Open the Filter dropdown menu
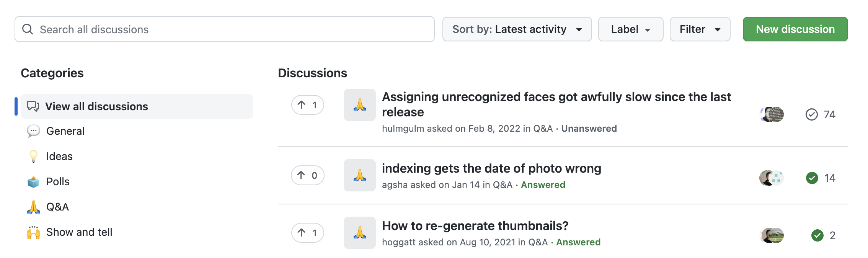Viewport: 868px width, 258px height. pos(700,29)
